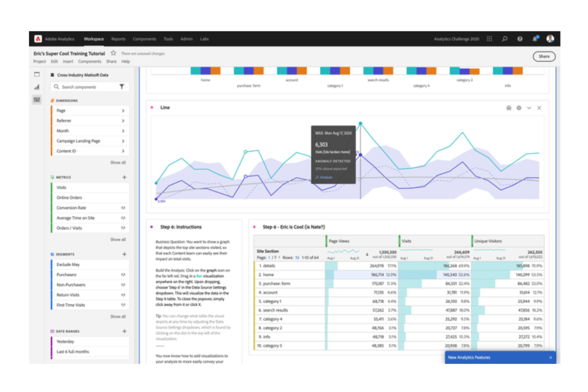Open Line visualization settings gear
This screenshot has height=392, width=588.
click(x=519, y=108)
